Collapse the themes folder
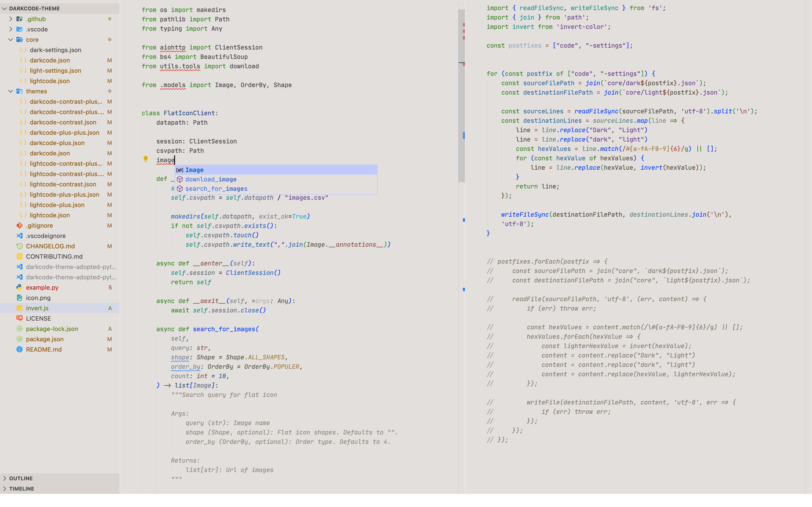Image resolution: width=812 pixels, height=507 pixels. tap(11, 91)
